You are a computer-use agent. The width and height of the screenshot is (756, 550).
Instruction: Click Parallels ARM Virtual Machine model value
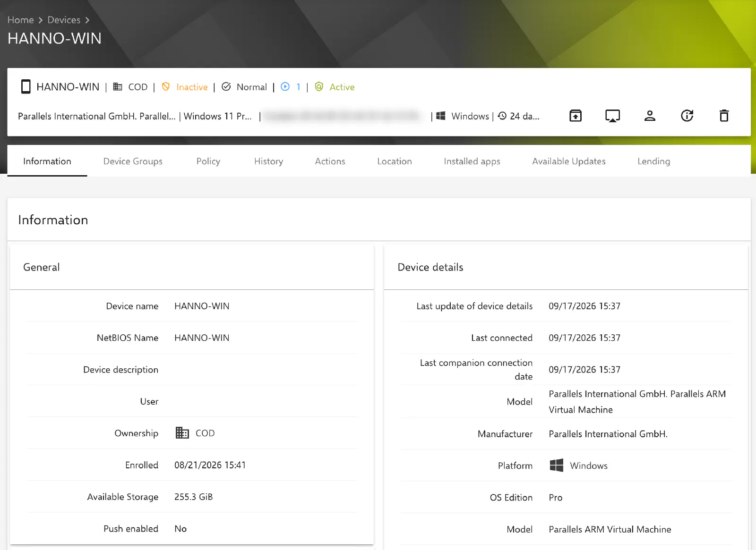pos(610,529)
